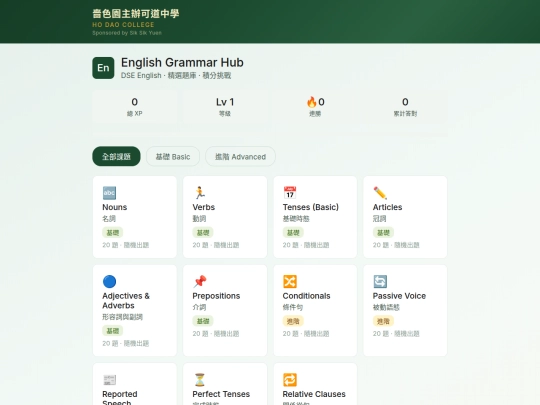Open the Adjectives & Adverbs card
Image resolution: width=540 pixels, height=405 pixels.
[135, 310]
